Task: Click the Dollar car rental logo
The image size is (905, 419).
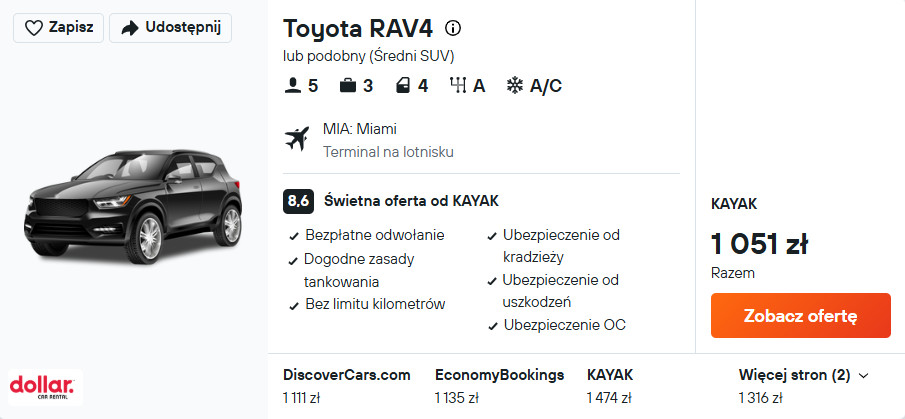Action: tap(42, 386)
